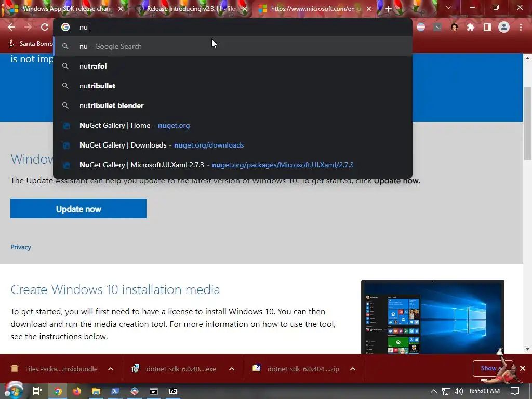The width and height of the screenshot is (532, 399).
Task: Open NuGet Microsoft.UI.Xaml 2.7.3 suggestion
Action: point(233,165)
